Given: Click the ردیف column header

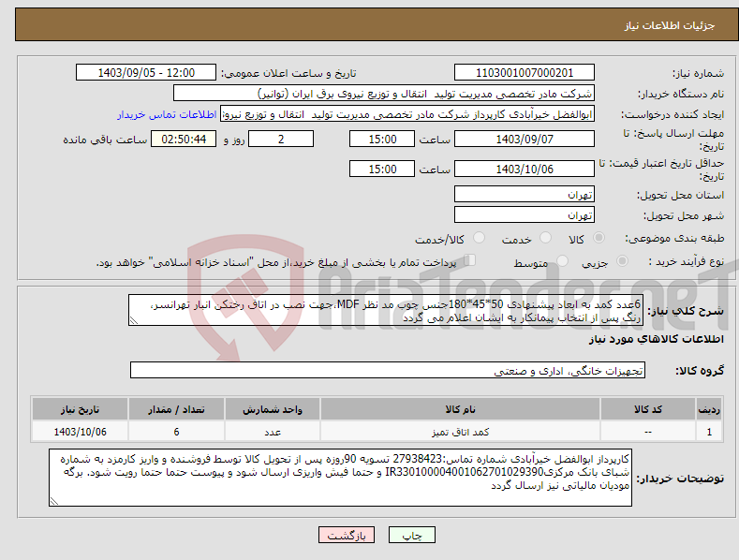Looking at the screenshot, I should coord(709,409).
